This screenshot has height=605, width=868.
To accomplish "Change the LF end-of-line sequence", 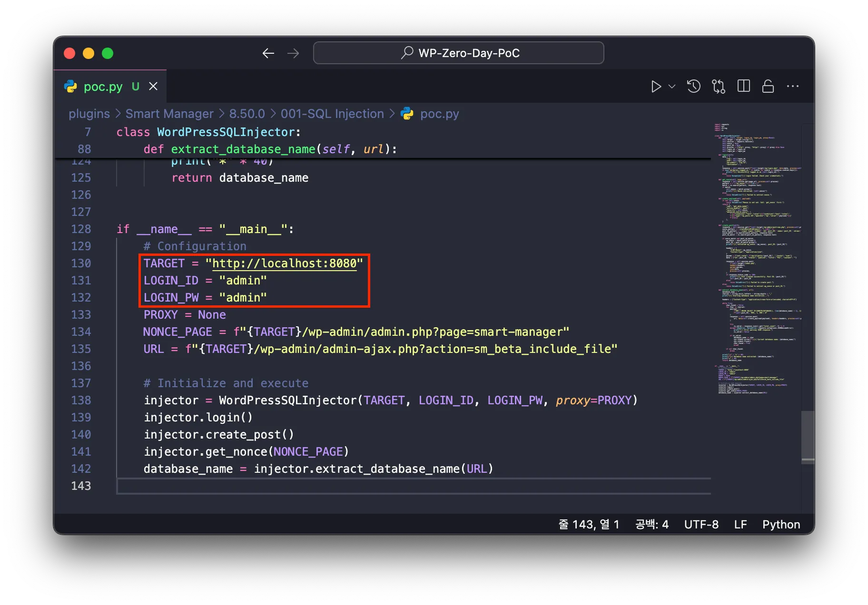I will 740,524.
